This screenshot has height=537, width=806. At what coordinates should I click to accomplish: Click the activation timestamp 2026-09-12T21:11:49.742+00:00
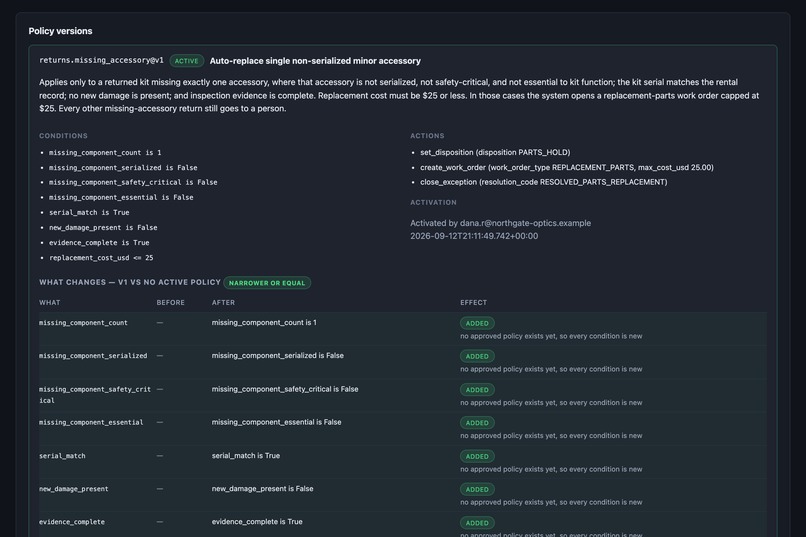474,236
